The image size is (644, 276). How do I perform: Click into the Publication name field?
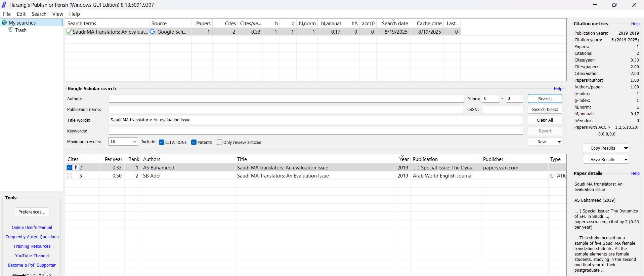tap(286, 109)
